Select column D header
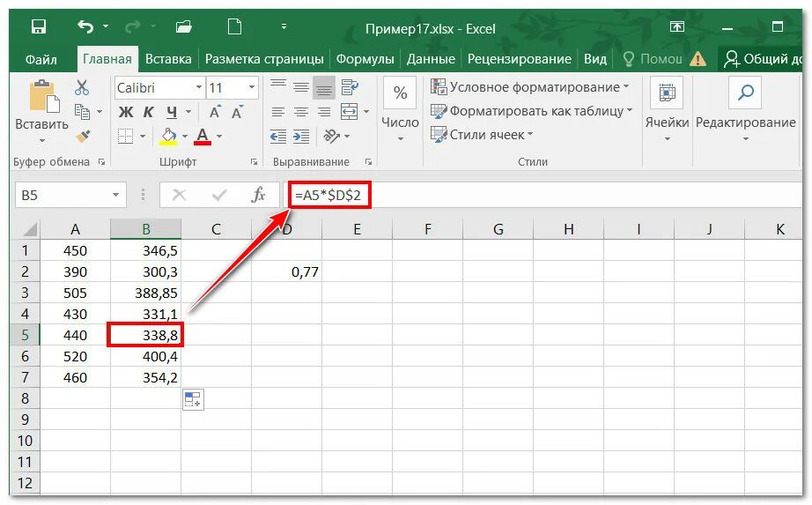Screen dimensions: 812x505 pyautogui.click(x=286, y=228)
